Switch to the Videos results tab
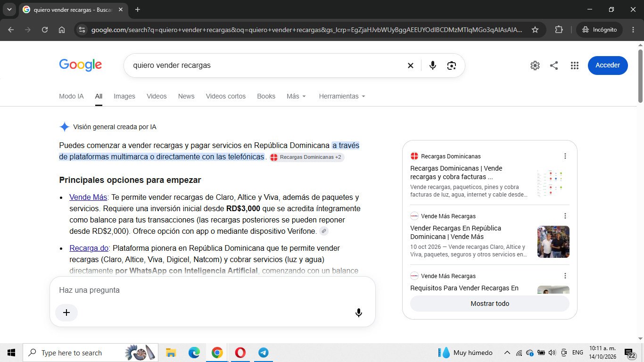Screen dimensions: 644x362 157,96
